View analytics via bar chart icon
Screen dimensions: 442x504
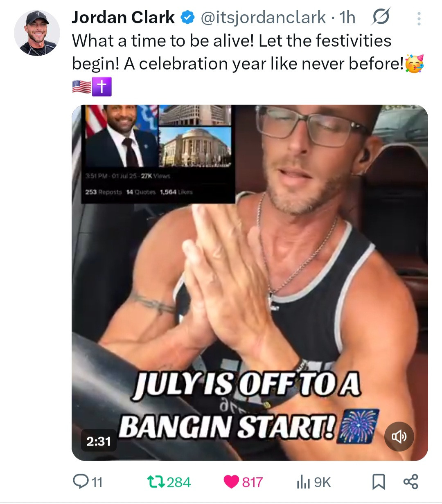pyautogui.click(x=303, y=482)
